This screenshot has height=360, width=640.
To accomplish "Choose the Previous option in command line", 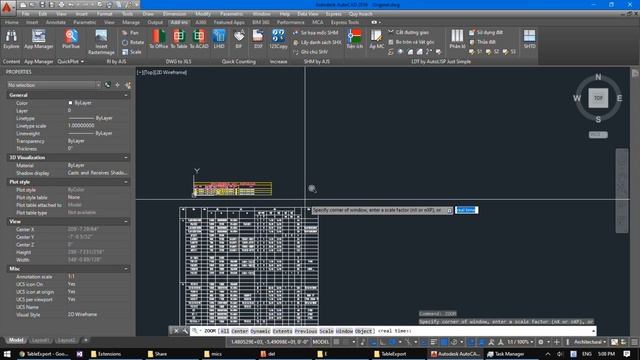I will point(306,331).
